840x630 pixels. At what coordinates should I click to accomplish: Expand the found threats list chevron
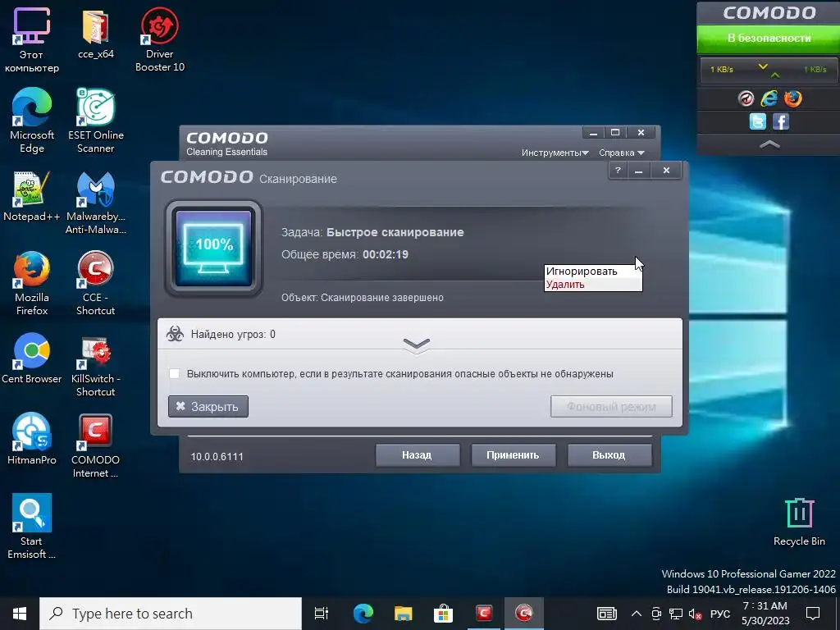pos(416,345)
